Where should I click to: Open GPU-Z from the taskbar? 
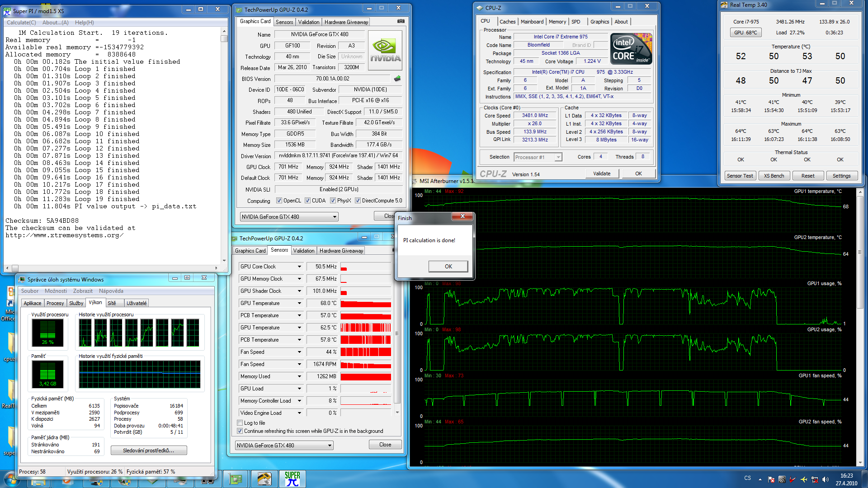[236, 479]
